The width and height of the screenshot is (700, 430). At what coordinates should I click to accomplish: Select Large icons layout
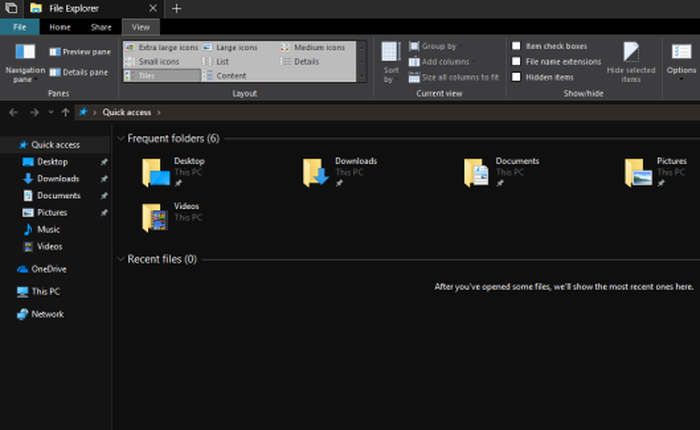pyautogui.click(x=230, y=47)
